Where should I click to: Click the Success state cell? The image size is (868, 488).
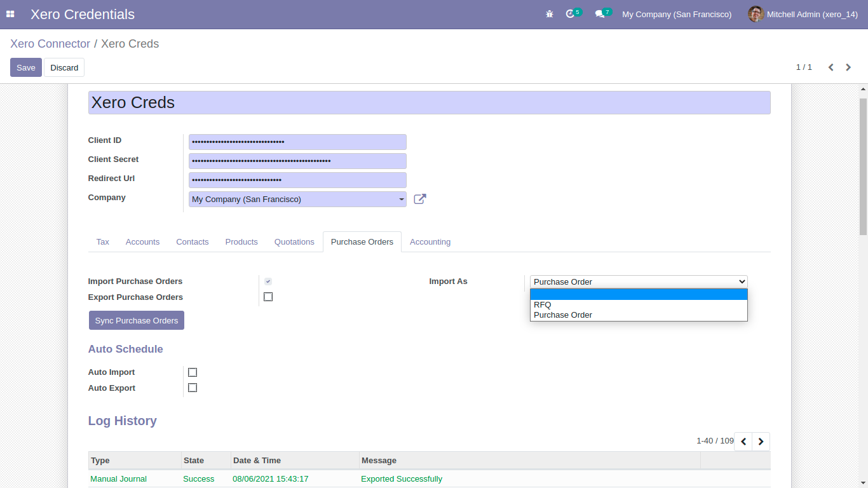(198, 479)
